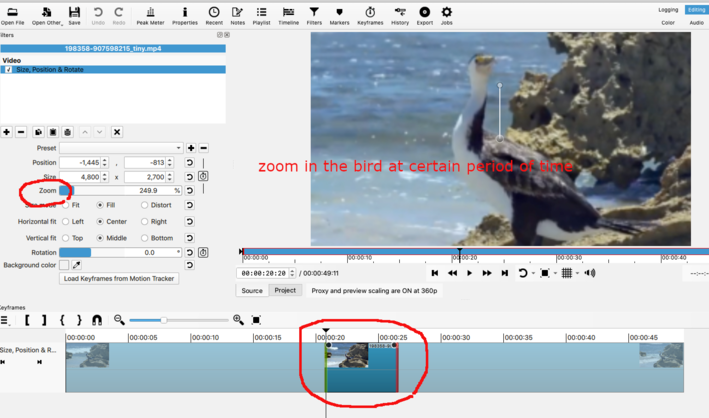Enable keyframes for Rotation stopwatch
This screenshot has width=709, height=418.
[x=203, y=253]
